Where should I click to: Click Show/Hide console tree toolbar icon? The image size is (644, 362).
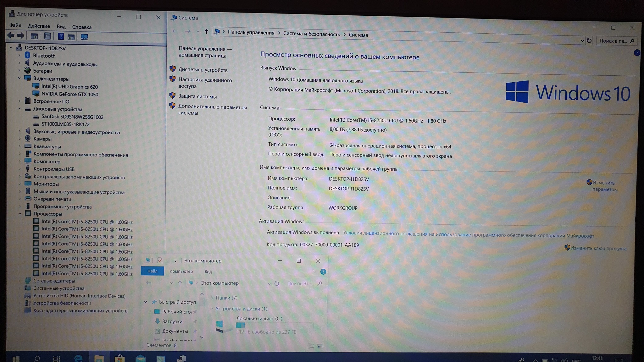(34, 36)
